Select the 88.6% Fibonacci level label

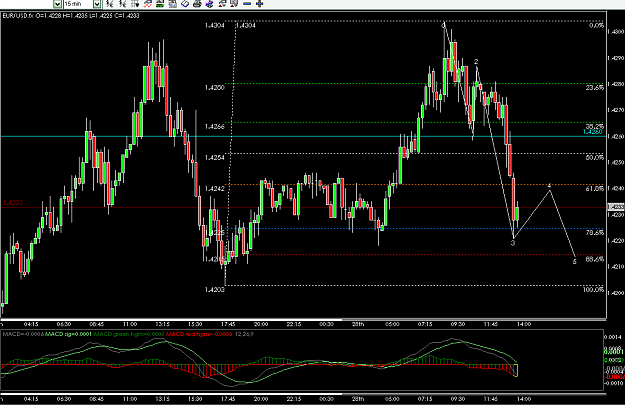(594, 259)
